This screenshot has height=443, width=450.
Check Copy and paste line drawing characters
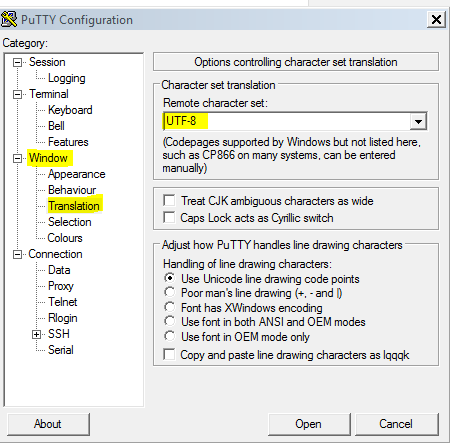click(169, 354)
